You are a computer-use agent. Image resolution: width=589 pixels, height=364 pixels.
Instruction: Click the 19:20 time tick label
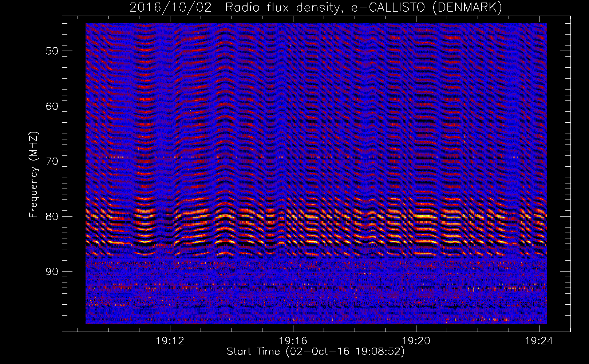pos(416,341)
